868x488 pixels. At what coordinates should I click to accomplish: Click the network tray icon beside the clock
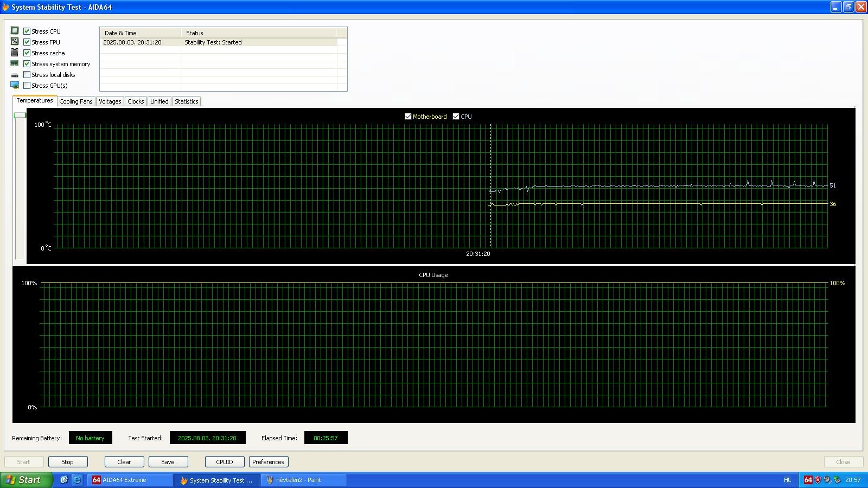(837, 480)
